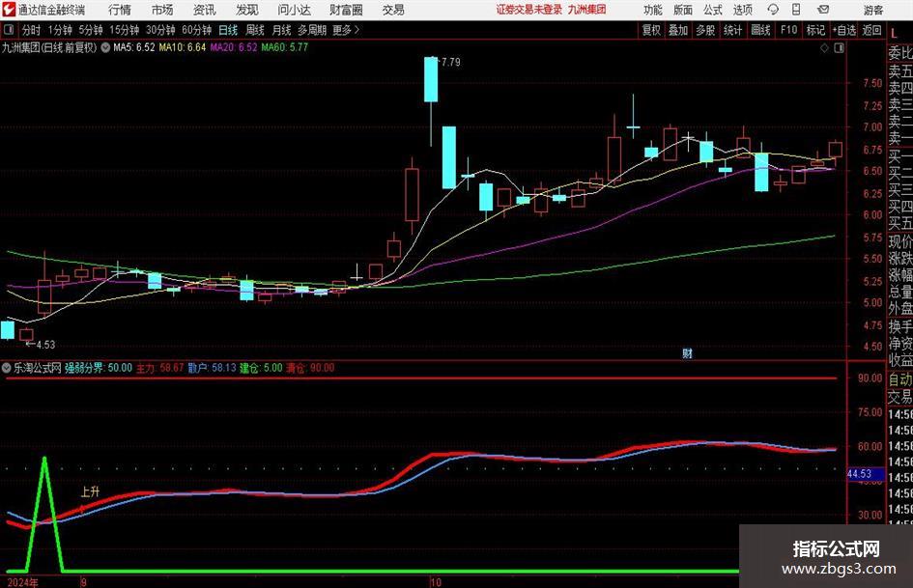The image size is (913, 588).
Task: Toggle the left panel icon beside 分时
Action: click(9, 30)
